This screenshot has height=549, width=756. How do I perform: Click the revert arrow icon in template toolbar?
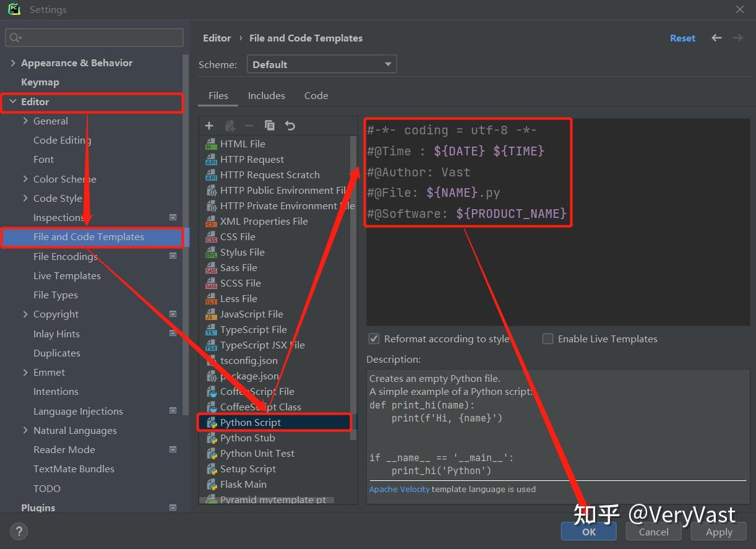[290, 126]
